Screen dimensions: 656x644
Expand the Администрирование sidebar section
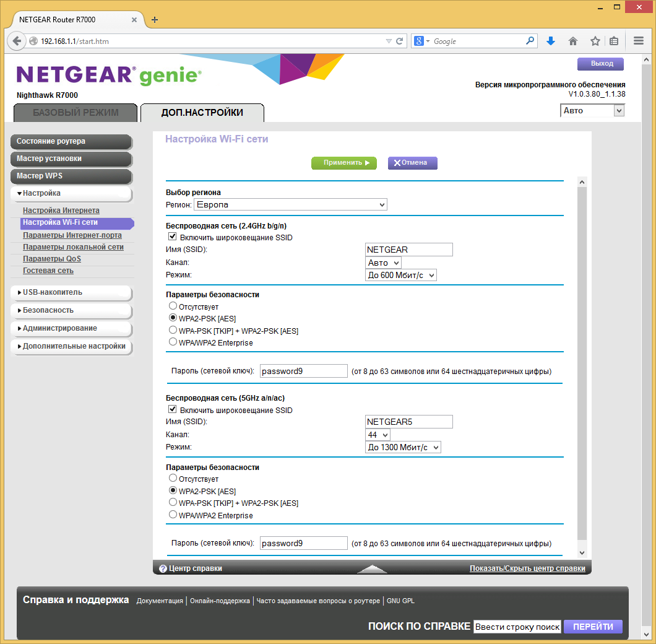coord(72,328)
